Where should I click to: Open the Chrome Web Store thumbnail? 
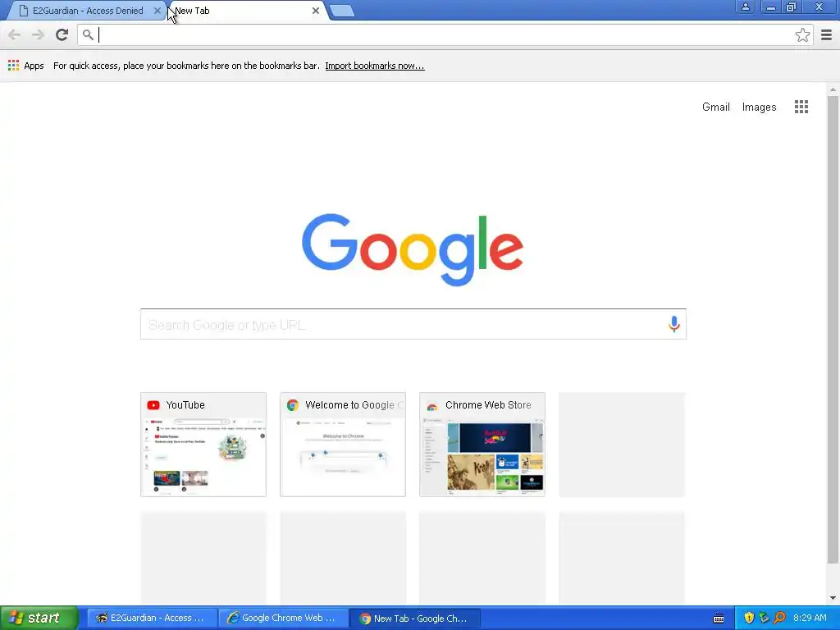[x=482, y=445]
